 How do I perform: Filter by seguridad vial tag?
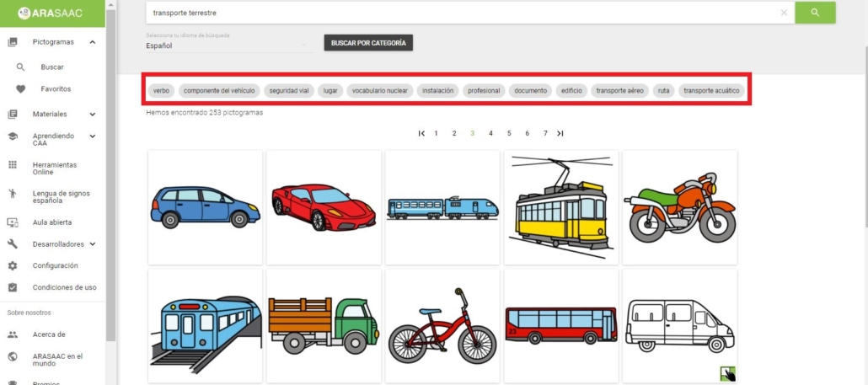coord(289,91)
